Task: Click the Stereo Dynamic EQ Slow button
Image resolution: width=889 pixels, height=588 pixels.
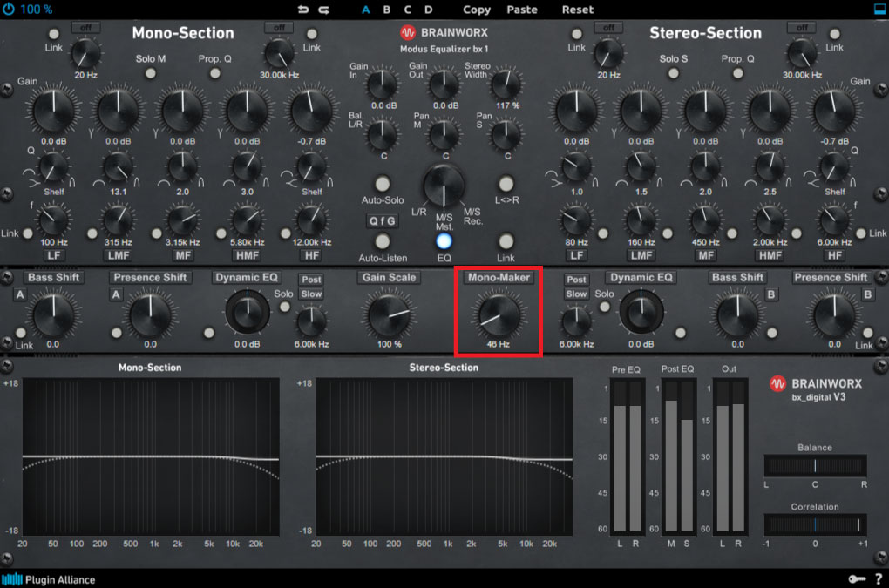Action: [576, 294]
